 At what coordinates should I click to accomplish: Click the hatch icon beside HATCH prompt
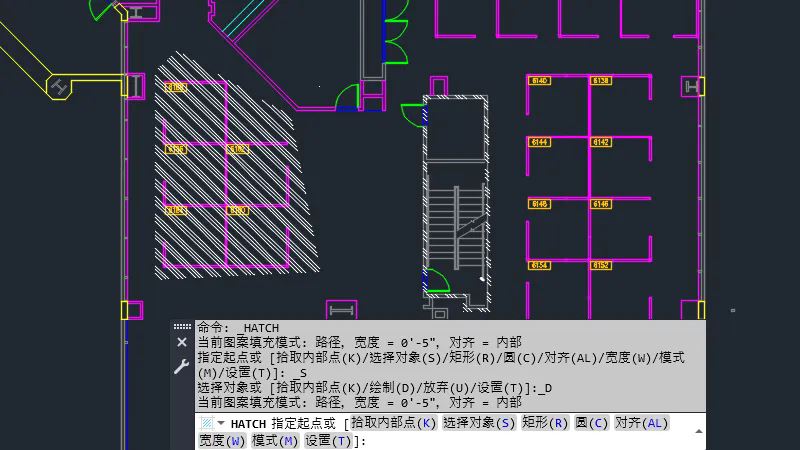207,423
